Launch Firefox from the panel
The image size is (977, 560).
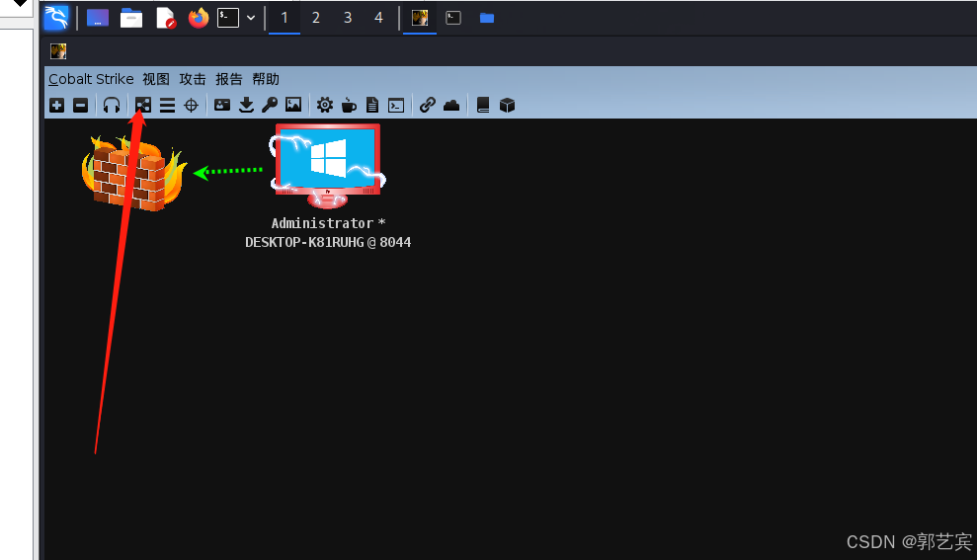coord(199,18)
